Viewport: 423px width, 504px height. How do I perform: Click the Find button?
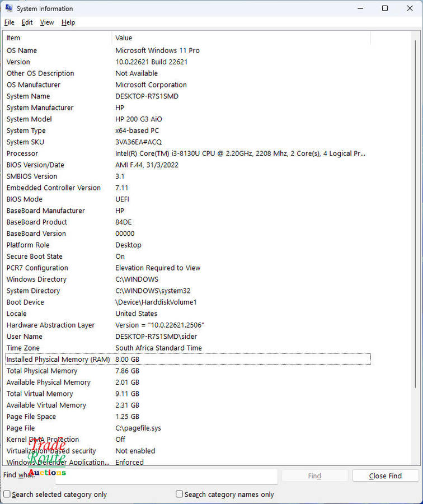[x=314, y=476]
